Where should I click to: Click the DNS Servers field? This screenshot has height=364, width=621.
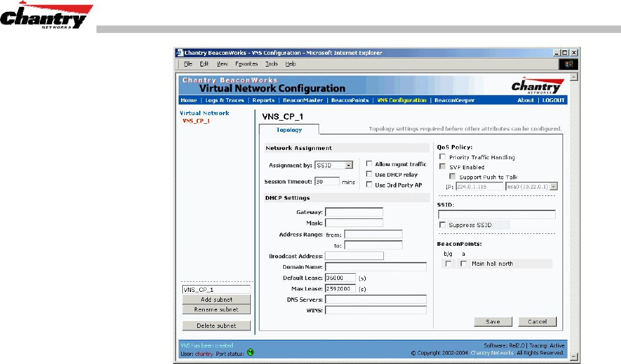tap(376, 299)
